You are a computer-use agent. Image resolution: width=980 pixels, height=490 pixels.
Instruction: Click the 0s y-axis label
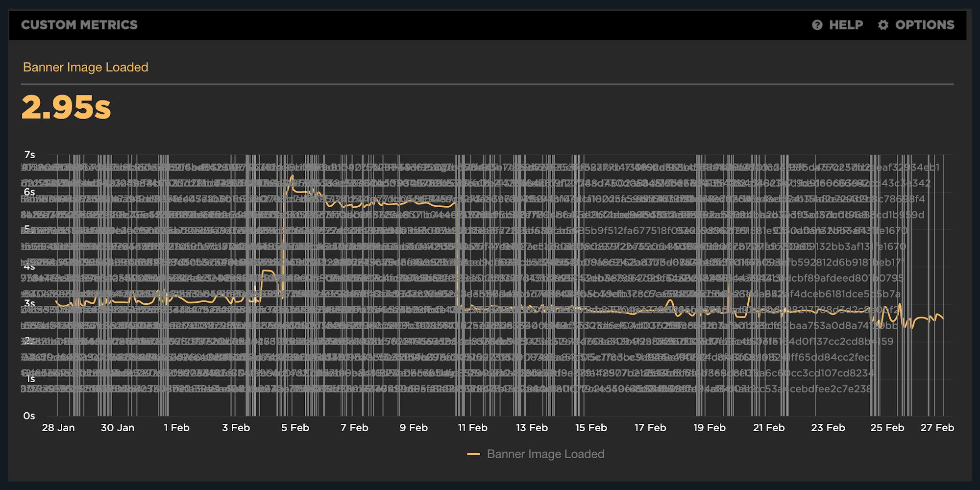point(29,416)
